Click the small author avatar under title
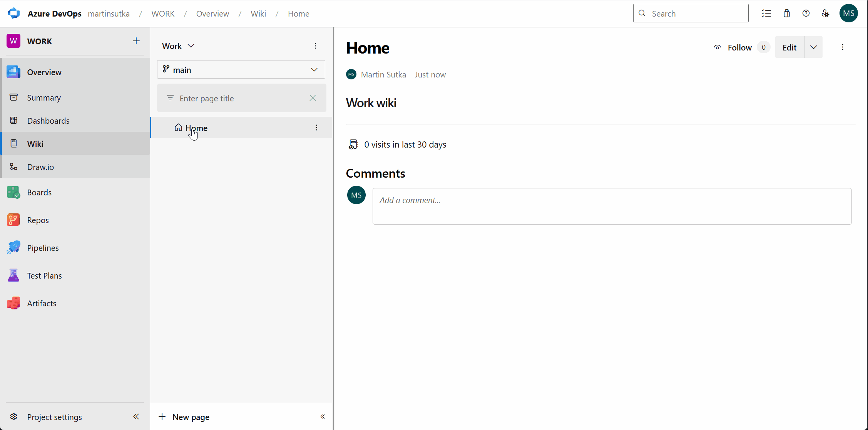868x430 pixels. pyautogui.click(x=351, y=74)
